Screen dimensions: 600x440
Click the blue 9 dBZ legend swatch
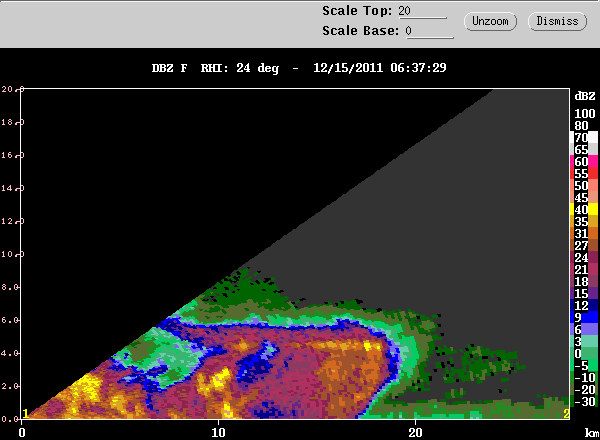[x=584, y=317]
